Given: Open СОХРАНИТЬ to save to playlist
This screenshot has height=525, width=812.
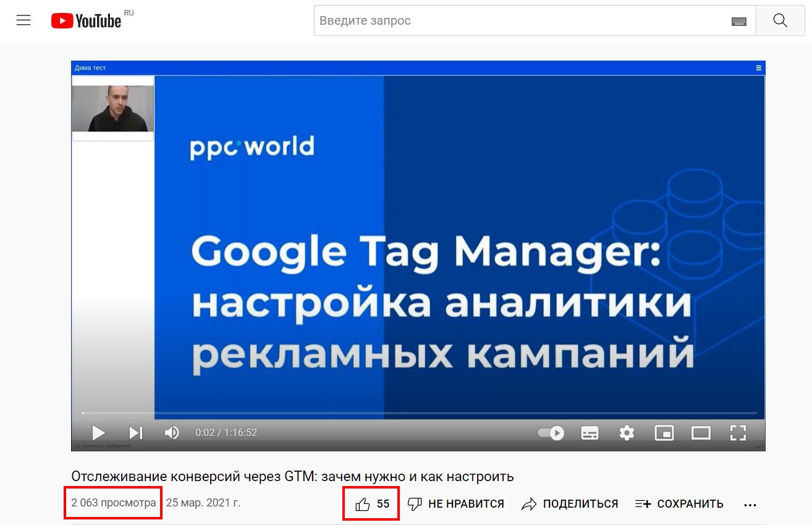Looking at the screenshot, I should (679, 504).
